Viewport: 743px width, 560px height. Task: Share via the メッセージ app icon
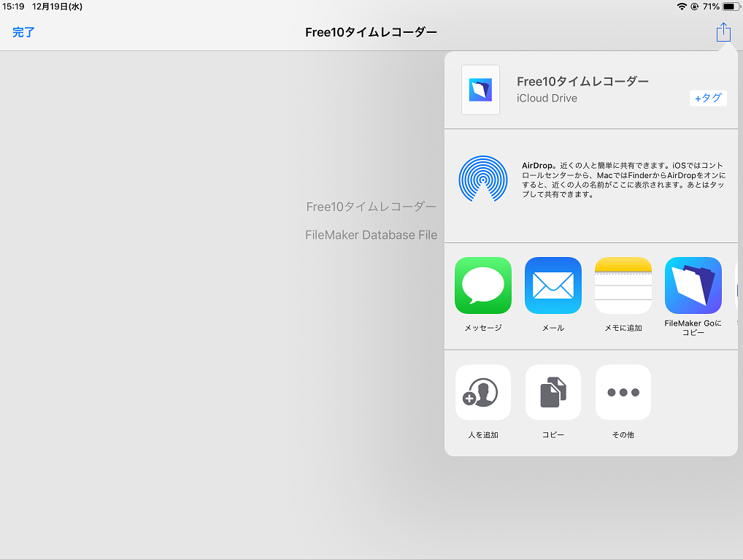click(483, 285)
